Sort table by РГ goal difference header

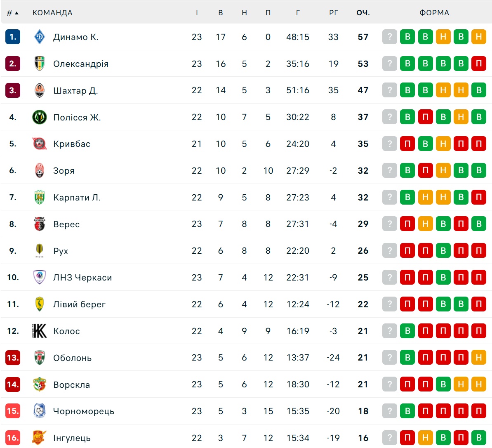(333, 13)
